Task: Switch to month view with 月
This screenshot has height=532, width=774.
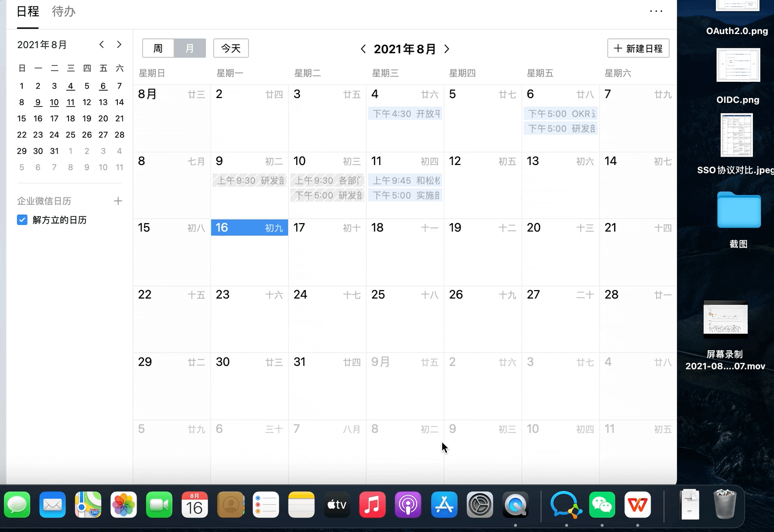Action: point(190,48)
